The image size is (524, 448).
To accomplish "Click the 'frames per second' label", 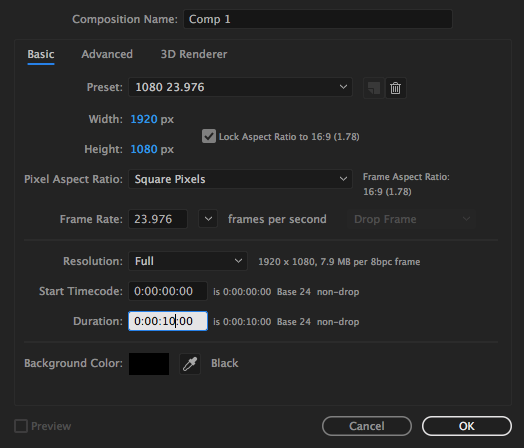I will pos(277,219).
